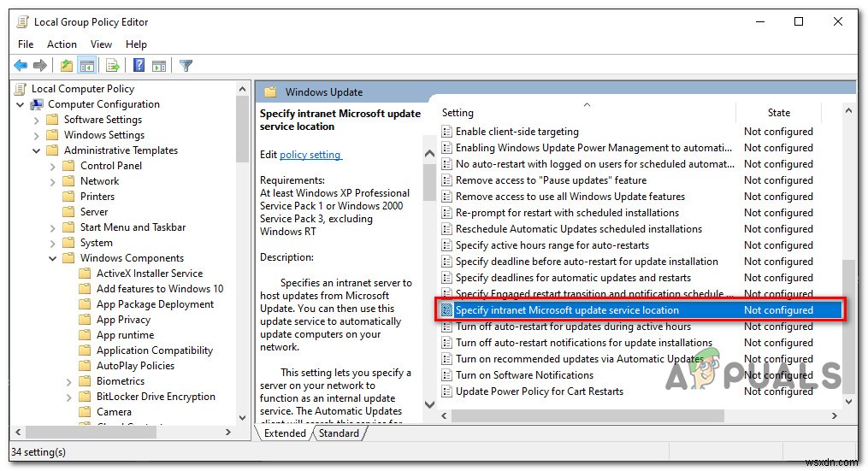This screenshot has height=471, width=868.
Task: Open the Action menu
Action: [62, 44]
